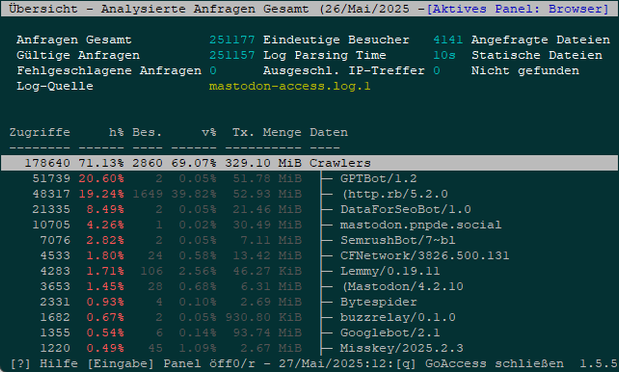Screen dimensions: 619x372
Task: Click the Aktives Panel: Browser indicator
Action: pos(518,9)
